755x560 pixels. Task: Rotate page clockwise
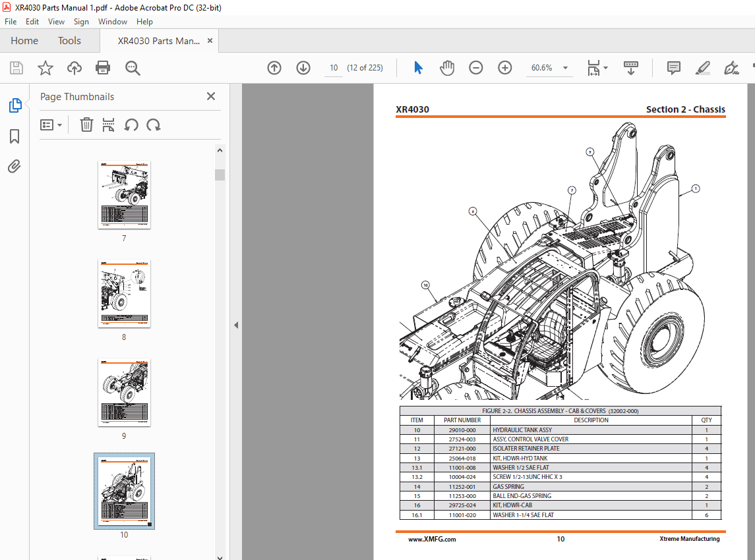tap(154, 125)
